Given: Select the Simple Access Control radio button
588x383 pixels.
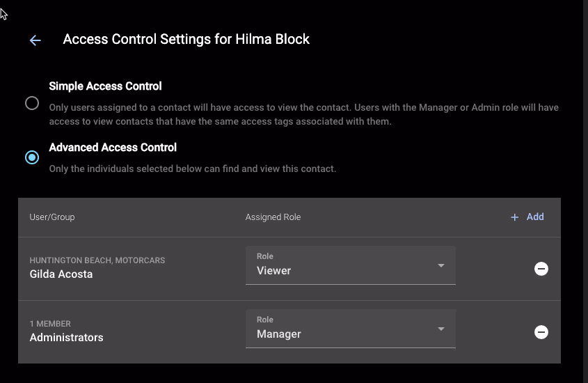Looking at the screenshot, I should pos(32,103).
